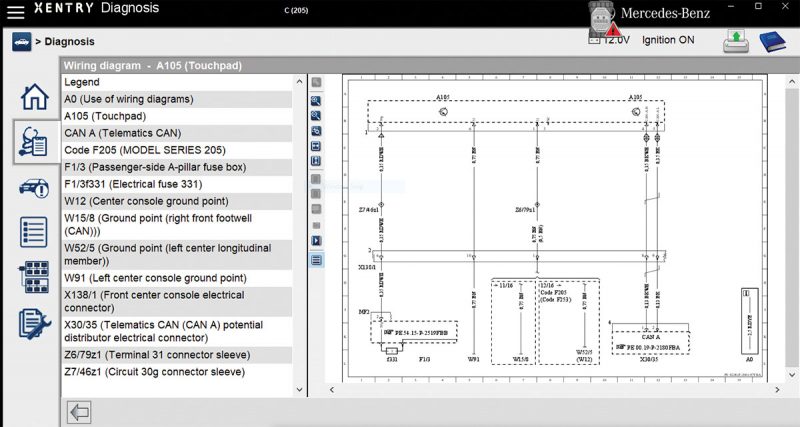Viewport: 800px width, 427px height.
Task: Open the Diagnosis stethoscope sidebar icon
Action: click(x=33, y=142)
